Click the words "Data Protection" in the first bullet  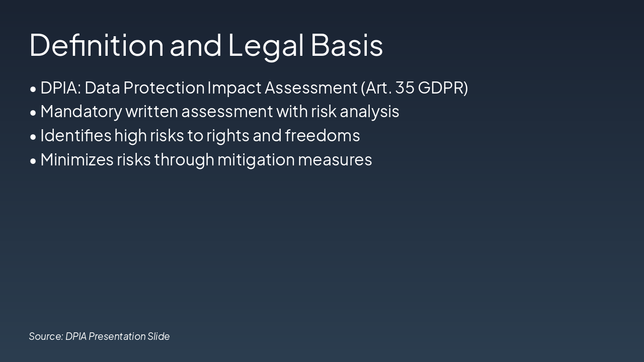click(144, 88)
